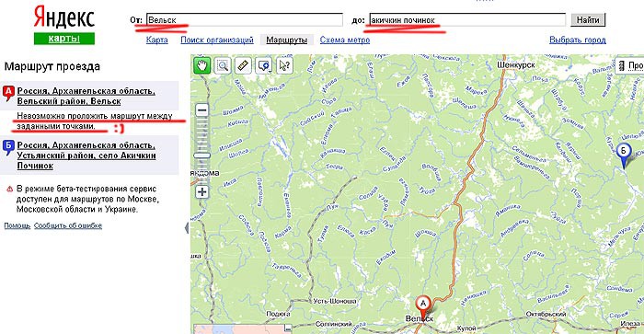
Task: Zoom out with the minus button
Action: [x=201, y=110]
